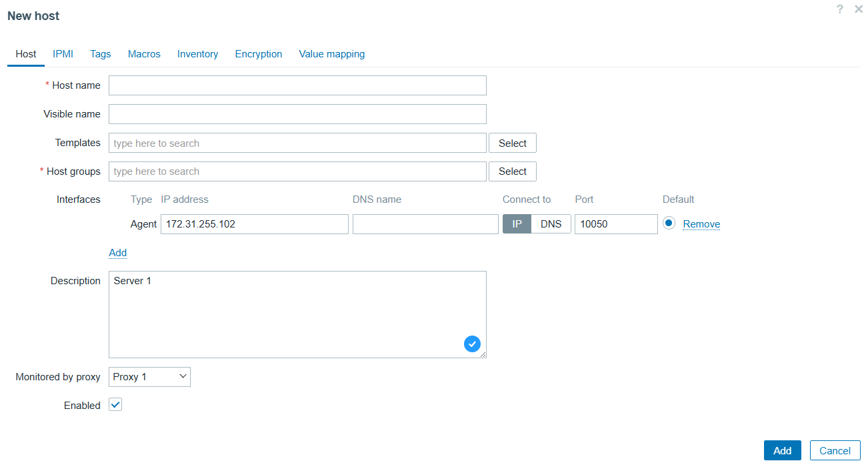868x467 pixels.
Task: Open the IPMI tab
Action: click(x=63, y=54)
